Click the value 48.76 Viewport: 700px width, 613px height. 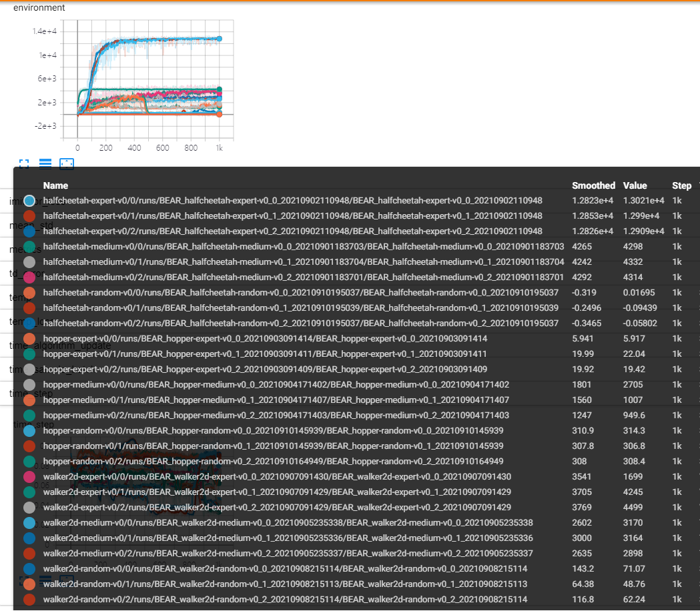(634, 584)
